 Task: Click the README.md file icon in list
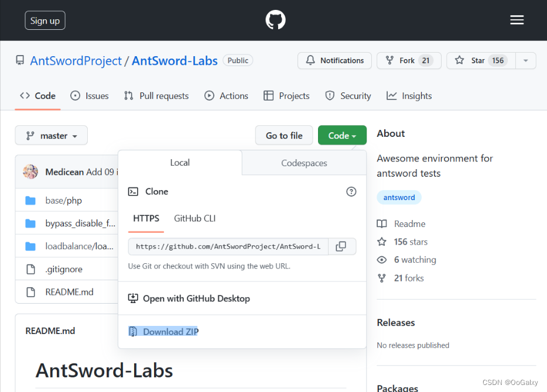tap(30, 292)
